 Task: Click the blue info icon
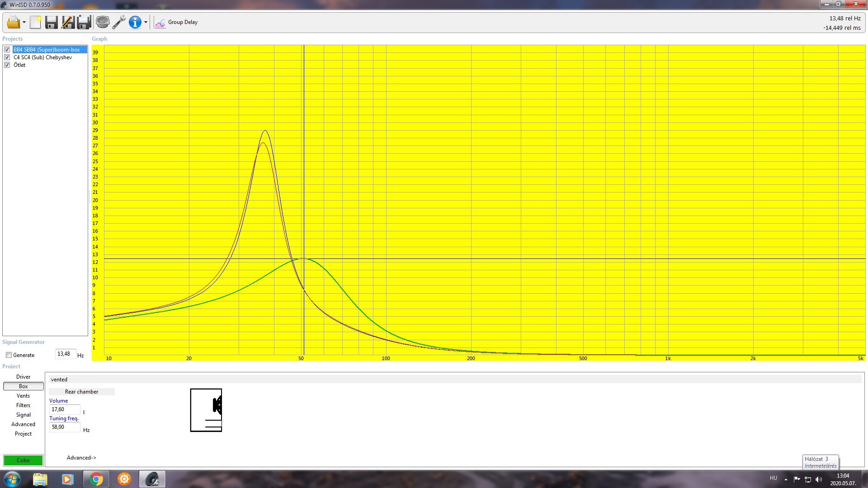tap(135, 22)
